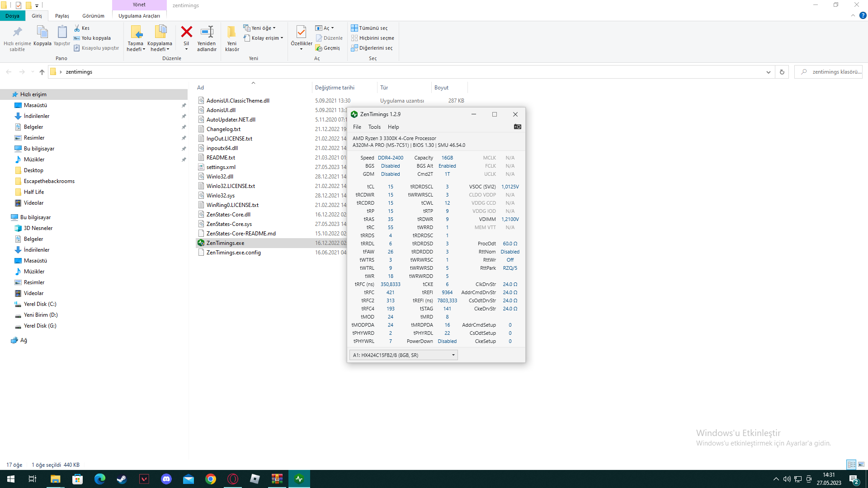Open Steam from the taskbar
868x488 pixels.
point(122,479)
